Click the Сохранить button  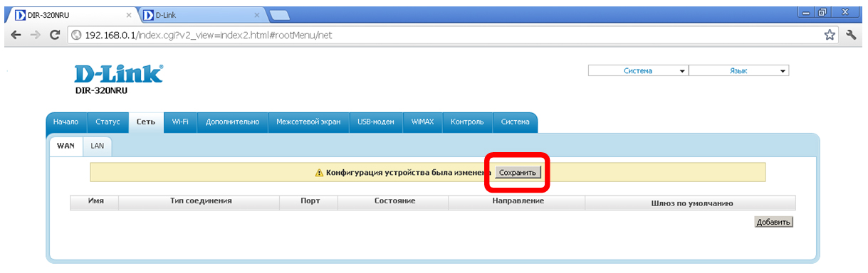tap(517, 172)
